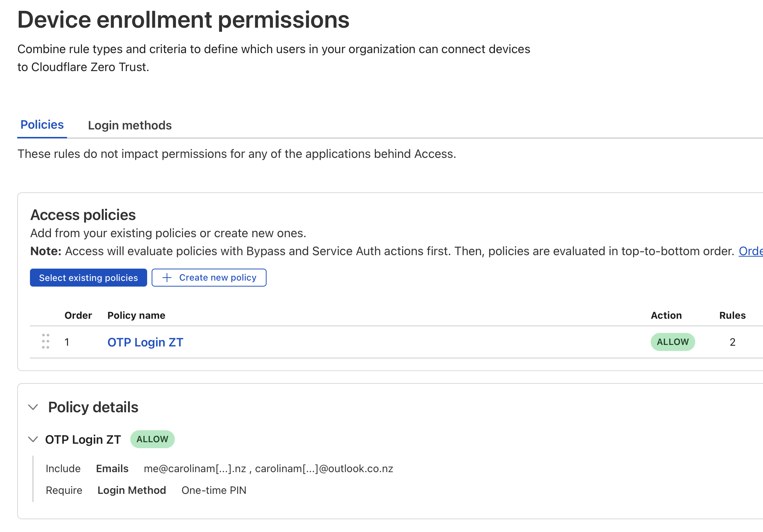The height and width of the screenshot is (532, 763).
Task: Click the Policy details heading text
Action: point(93,407)
